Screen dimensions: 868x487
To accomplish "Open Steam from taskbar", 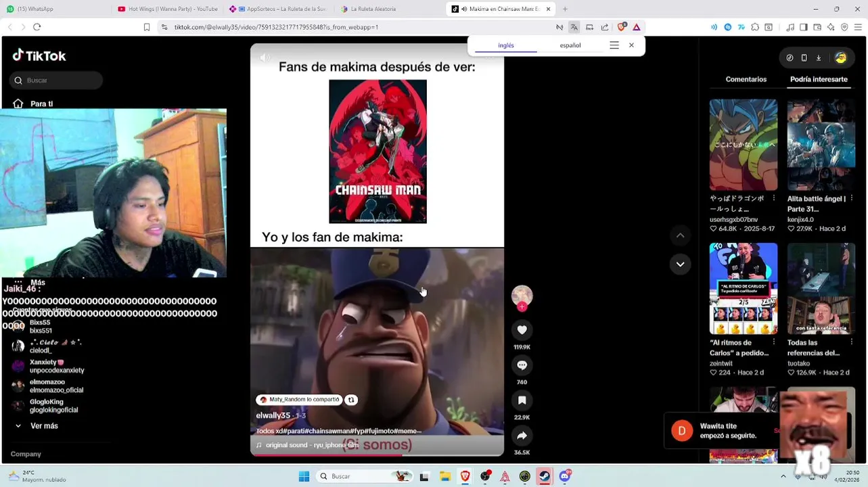I will 545,476.
